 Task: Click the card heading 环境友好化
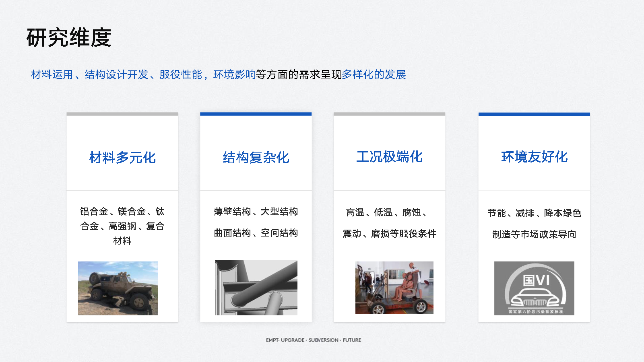[x=535, y=157]
